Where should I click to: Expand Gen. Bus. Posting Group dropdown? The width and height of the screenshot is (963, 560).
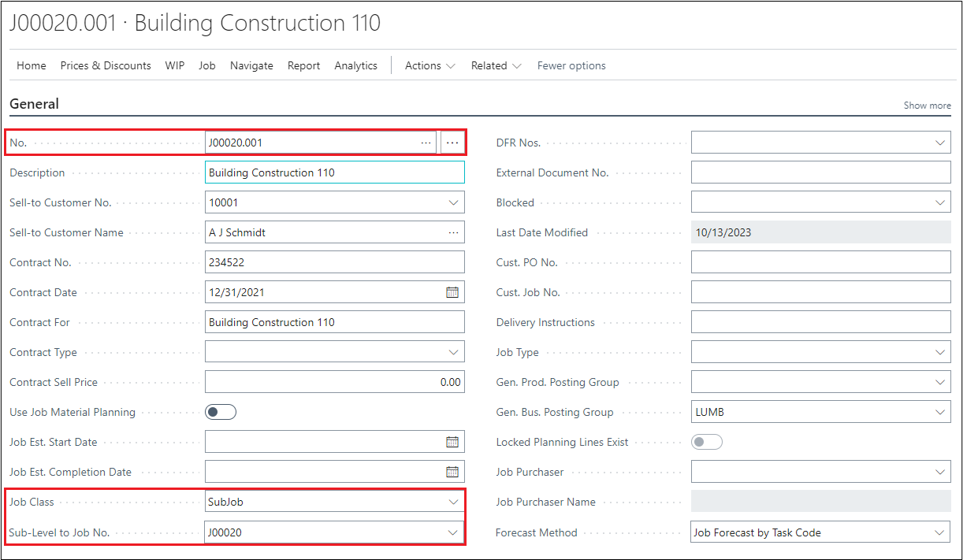tap(939, 412)
